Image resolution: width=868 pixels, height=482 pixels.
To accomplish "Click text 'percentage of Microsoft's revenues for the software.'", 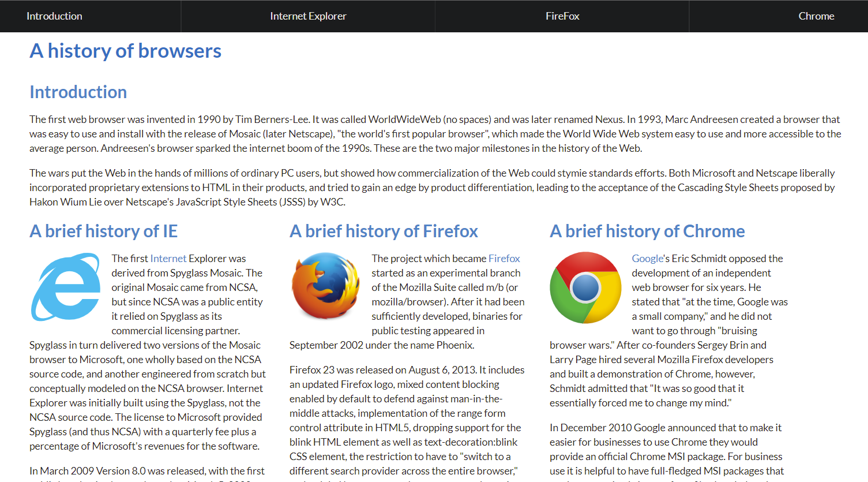I will coord(144,446).
